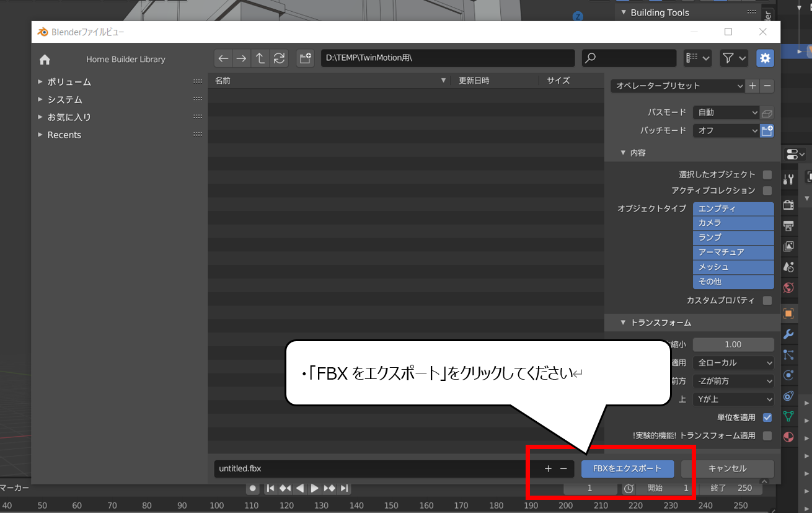Open the Scene properties tab
812x513 pixels.
tap(788, 267)
